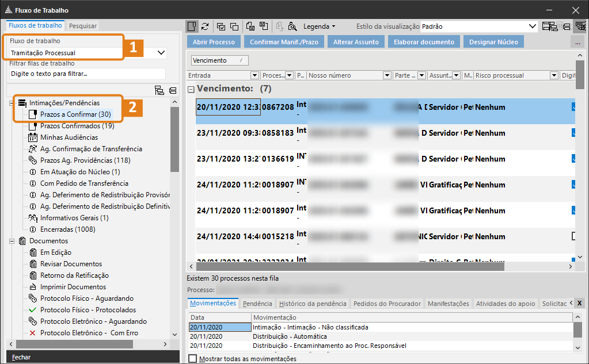Open Protocolo Eletrônico - Com Erro queue
Viewport: 589px width, 364px height.
coord(89,333)
